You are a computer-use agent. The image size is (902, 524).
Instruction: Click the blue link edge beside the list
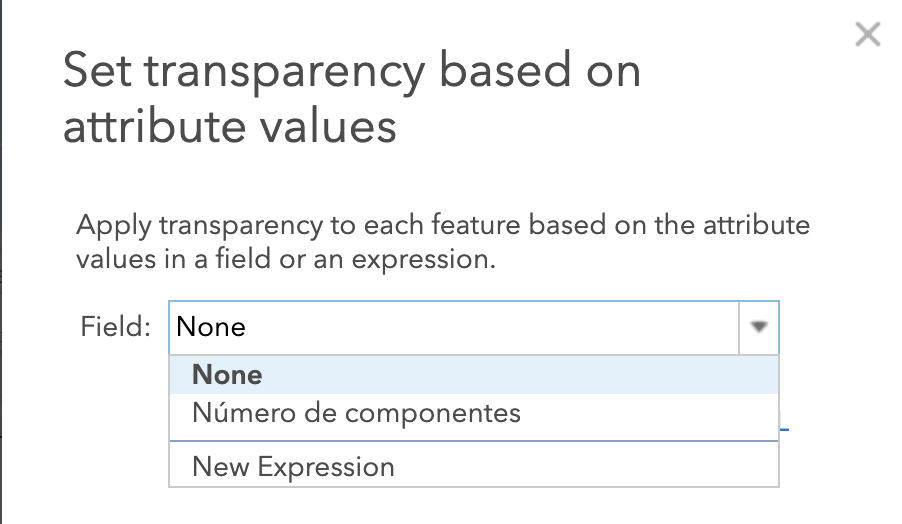click(784, 429)
